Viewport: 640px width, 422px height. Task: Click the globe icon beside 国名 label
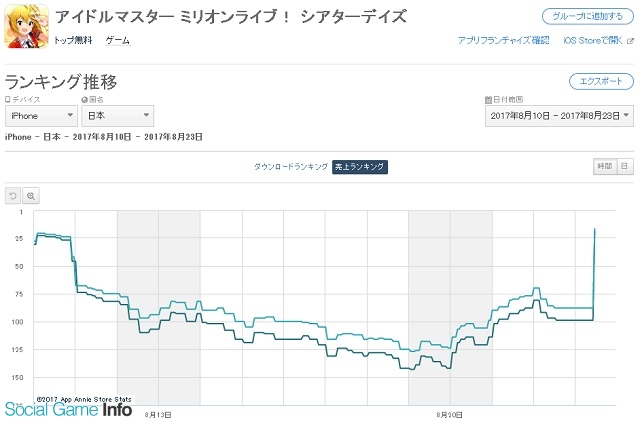(x=84, y=100)
